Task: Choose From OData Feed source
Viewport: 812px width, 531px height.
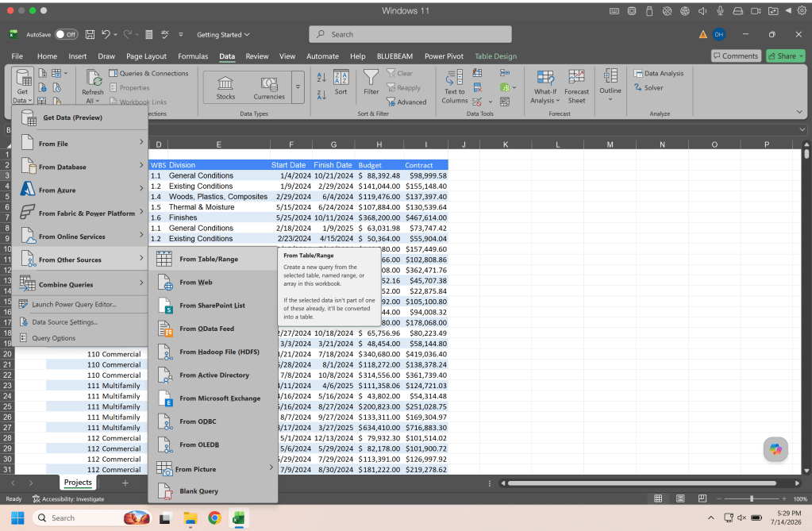Action: pos(213,329)
